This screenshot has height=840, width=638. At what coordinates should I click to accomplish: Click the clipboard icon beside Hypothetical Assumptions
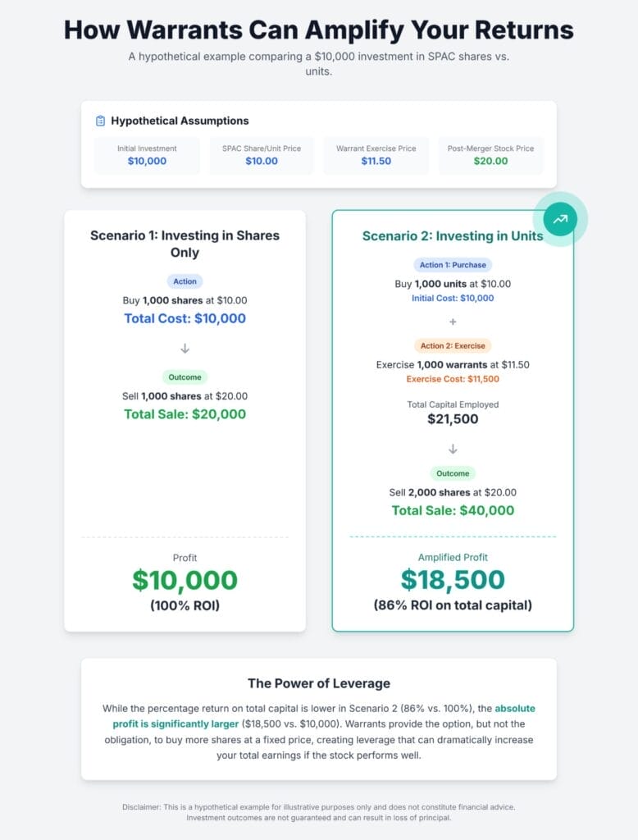(x=100, y=121)
